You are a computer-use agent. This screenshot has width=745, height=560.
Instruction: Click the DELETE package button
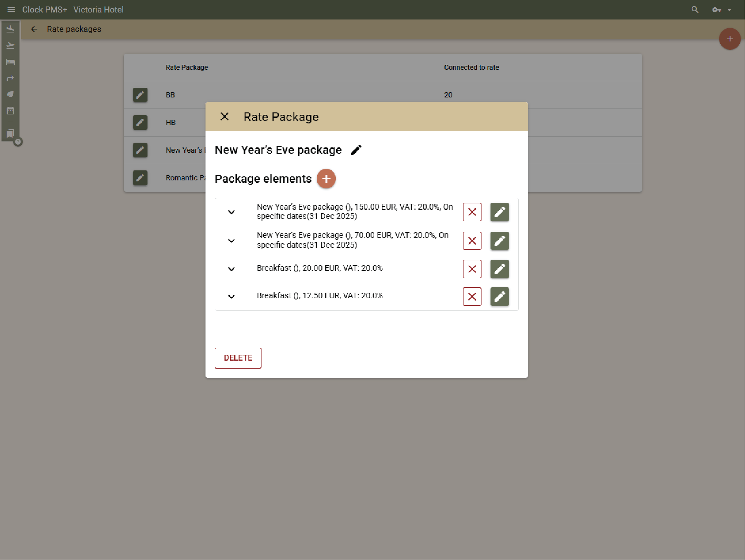(238, 358)
